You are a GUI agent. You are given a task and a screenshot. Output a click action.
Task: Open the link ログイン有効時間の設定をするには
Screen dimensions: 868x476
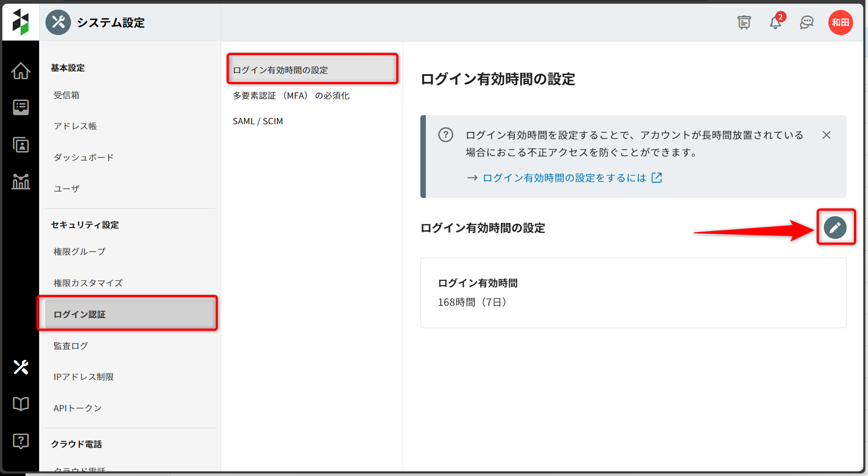[x=565, y=178]
